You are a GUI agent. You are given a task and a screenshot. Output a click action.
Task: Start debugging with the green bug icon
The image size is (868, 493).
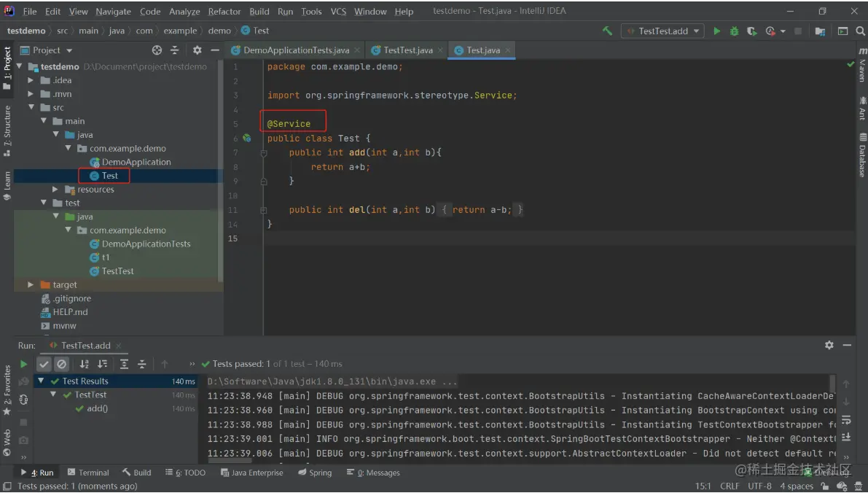click(734, 31)
